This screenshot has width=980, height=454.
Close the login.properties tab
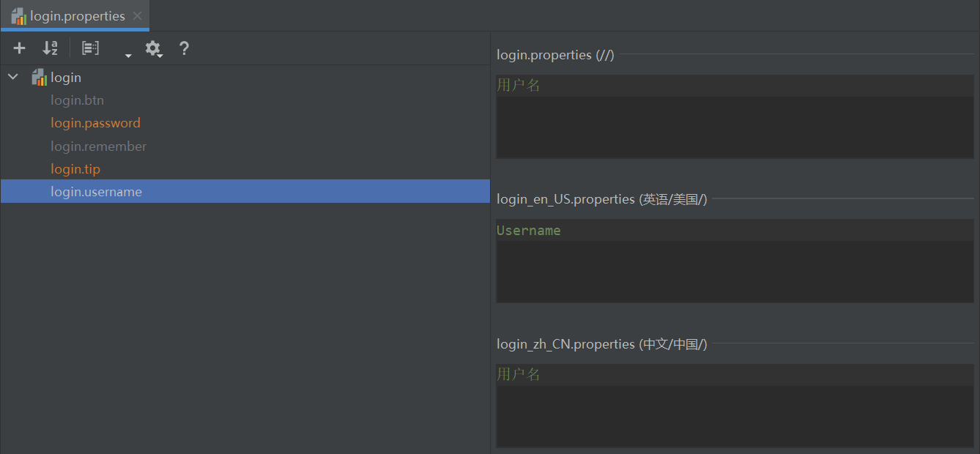pyautogui.click(x=138, y=16)
